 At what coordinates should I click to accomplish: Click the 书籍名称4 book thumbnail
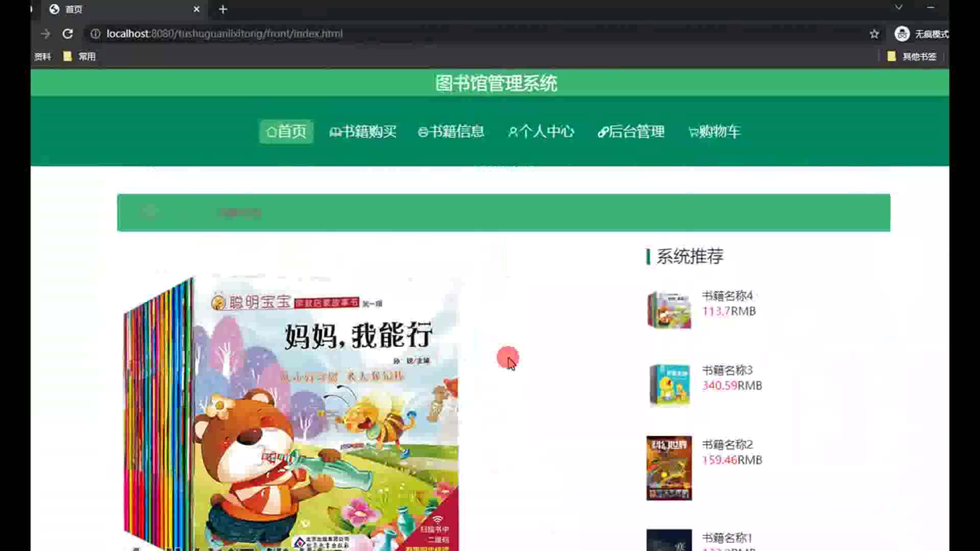[669, 310]
